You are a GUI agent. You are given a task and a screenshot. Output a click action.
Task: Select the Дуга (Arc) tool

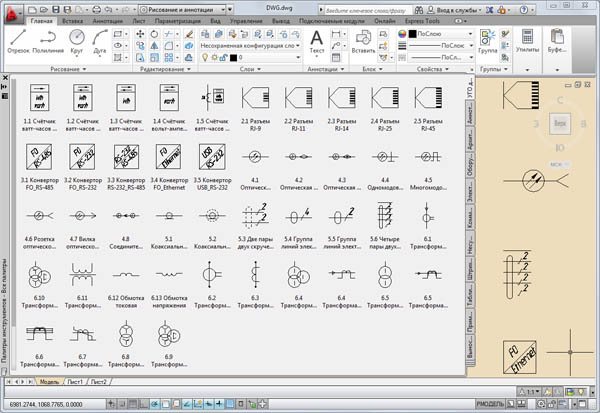click(102, 41)
